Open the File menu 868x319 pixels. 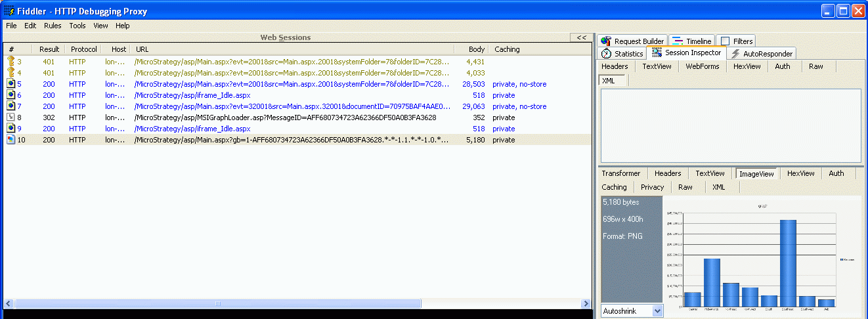[x=11, y=26]
